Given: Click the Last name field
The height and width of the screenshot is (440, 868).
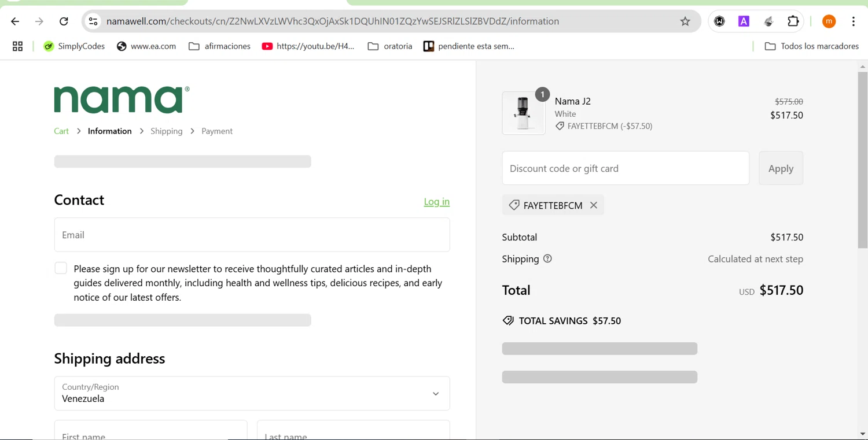Looking at the screenshot, I should [x=353, y=430].
